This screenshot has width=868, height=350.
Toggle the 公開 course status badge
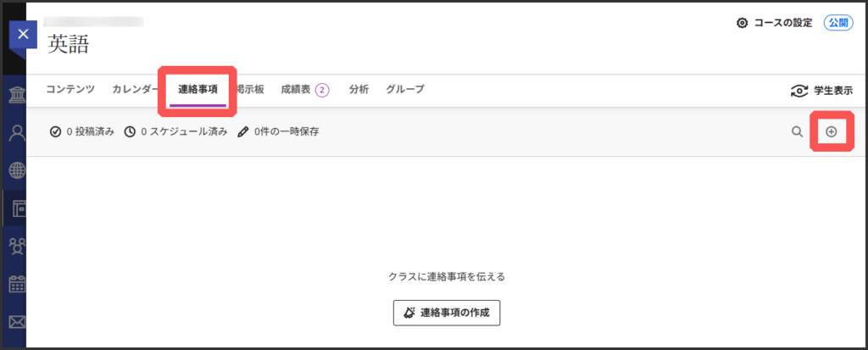coord(838,23)
